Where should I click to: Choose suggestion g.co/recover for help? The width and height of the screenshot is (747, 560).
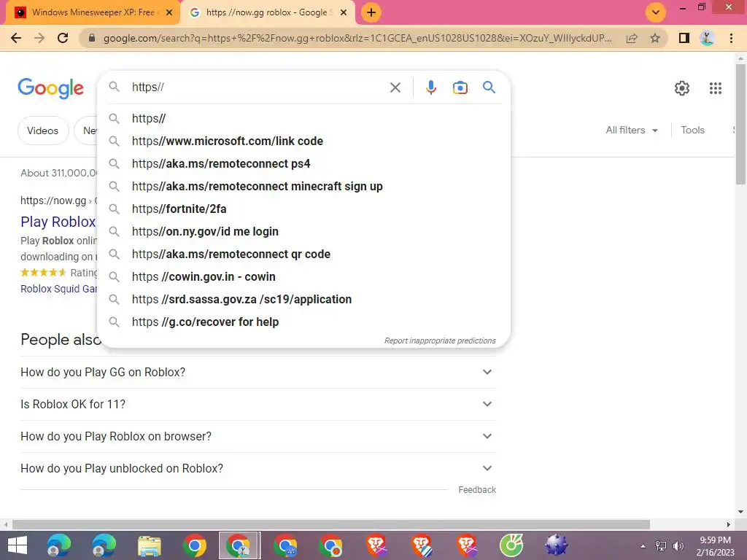click(303, 322)
